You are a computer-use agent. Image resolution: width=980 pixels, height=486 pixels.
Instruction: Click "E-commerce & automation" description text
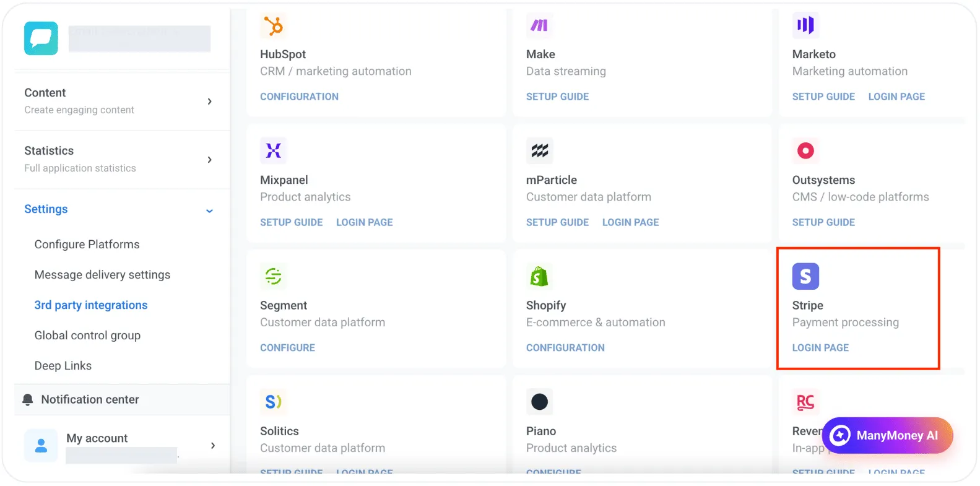point(596,323)
